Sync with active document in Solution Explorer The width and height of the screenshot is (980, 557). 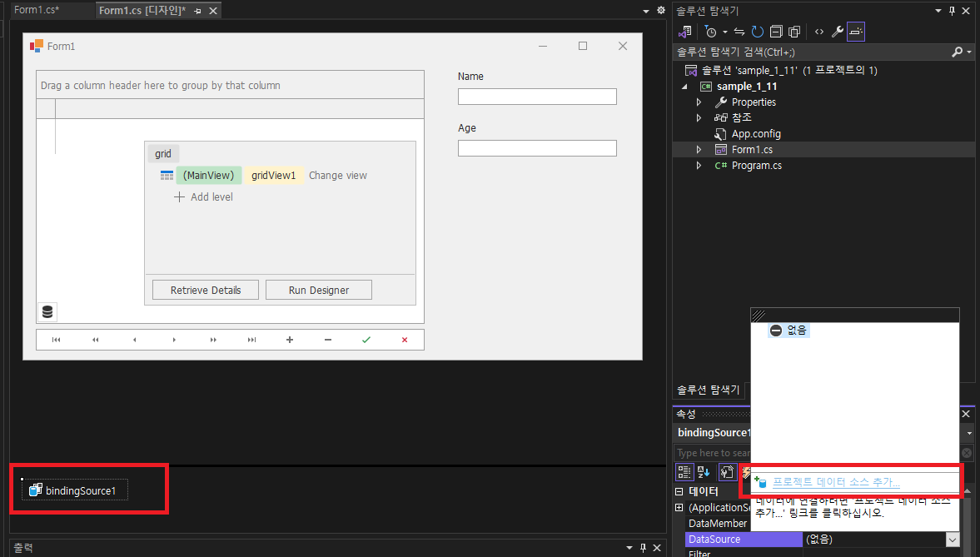(739, 32)
